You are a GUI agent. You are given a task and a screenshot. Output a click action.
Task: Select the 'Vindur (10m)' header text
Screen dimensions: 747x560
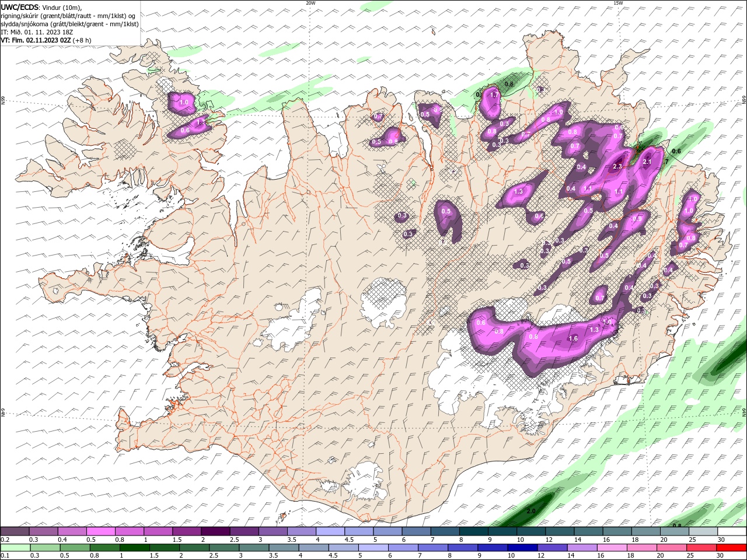[62, 7]
